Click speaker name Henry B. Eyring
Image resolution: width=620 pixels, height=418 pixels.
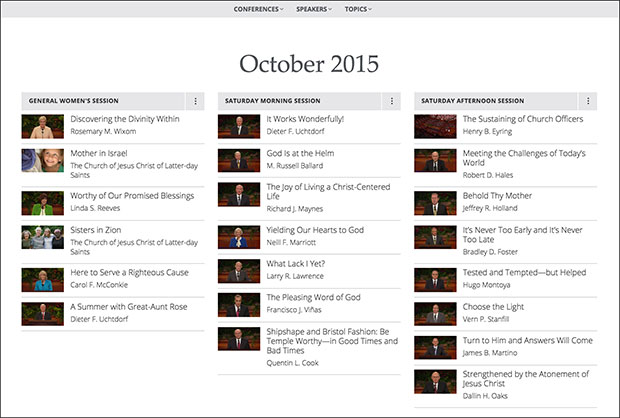point(488,132)
